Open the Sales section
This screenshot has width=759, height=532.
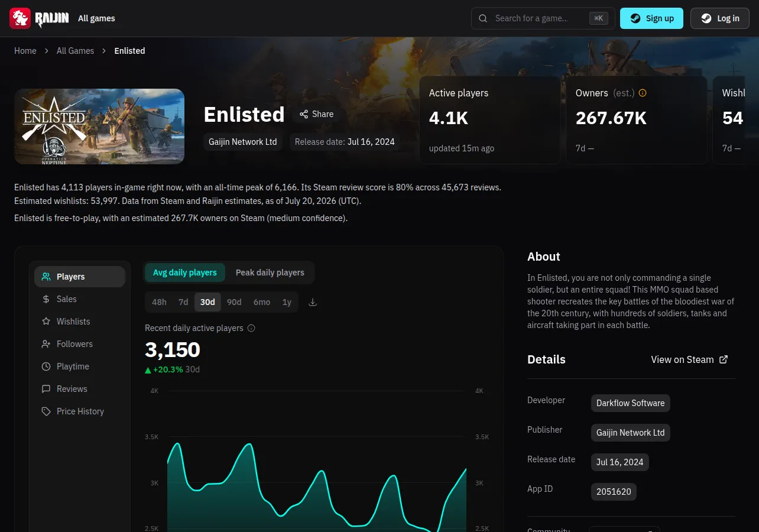[x=80, y=299]
